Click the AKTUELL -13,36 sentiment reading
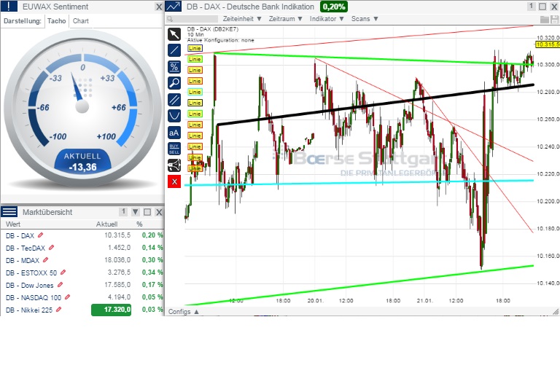The height and width of the screenshot is (392, 560). pyautogui.click(x=82, y=162)
